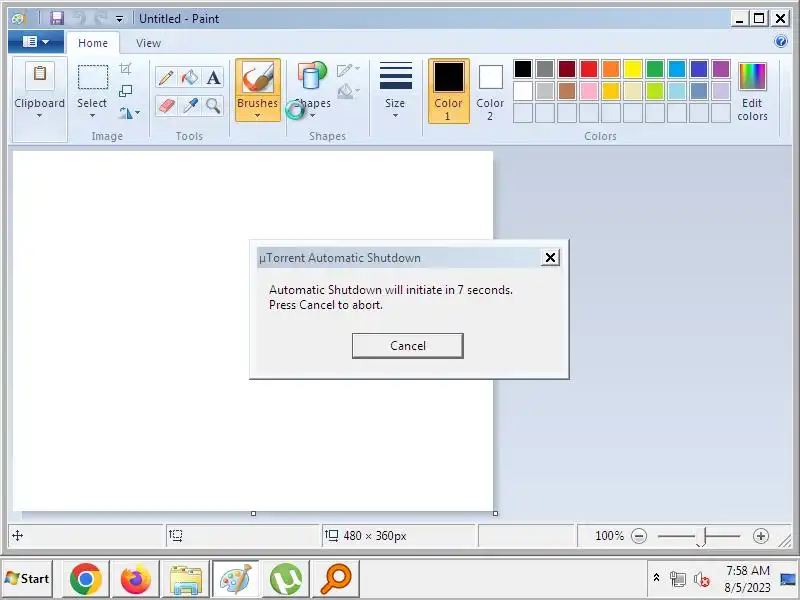Pick the purple color swatch
Image resolution: width=800 pixels, height=600 pixels.
pos(720,69)
